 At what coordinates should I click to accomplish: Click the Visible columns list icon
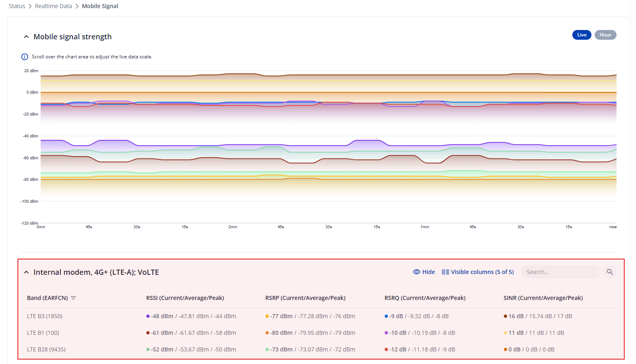click(445, 272)
